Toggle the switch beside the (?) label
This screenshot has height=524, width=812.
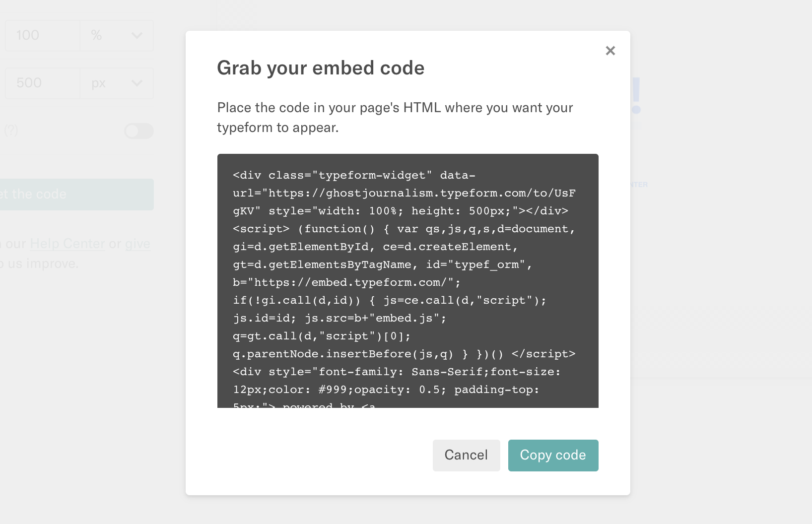(x=138, y=131)
